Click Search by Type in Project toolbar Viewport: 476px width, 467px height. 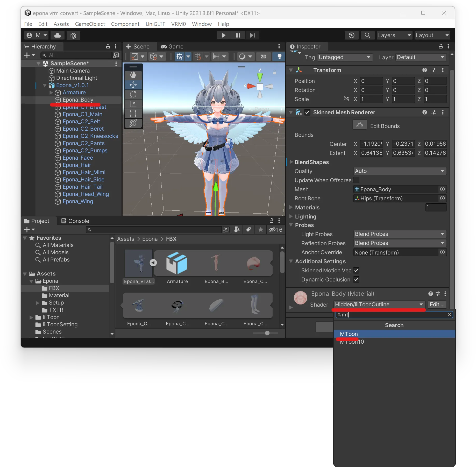click(237, 230)
